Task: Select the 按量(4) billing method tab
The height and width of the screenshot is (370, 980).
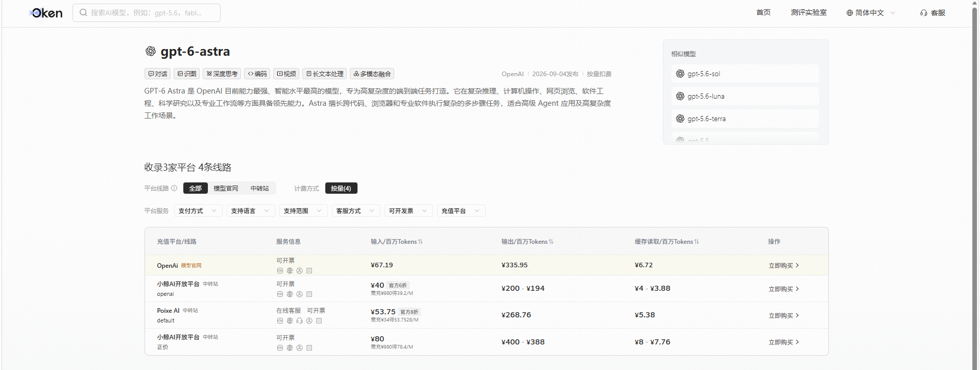Action: pyautogui.click(x=341, y=188)
